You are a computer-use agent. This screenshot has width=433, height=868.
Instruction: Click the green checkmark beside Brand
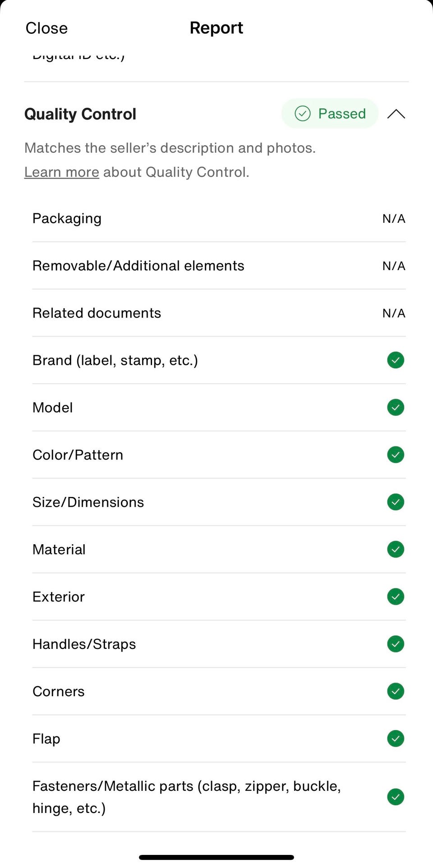coord(396,360)
